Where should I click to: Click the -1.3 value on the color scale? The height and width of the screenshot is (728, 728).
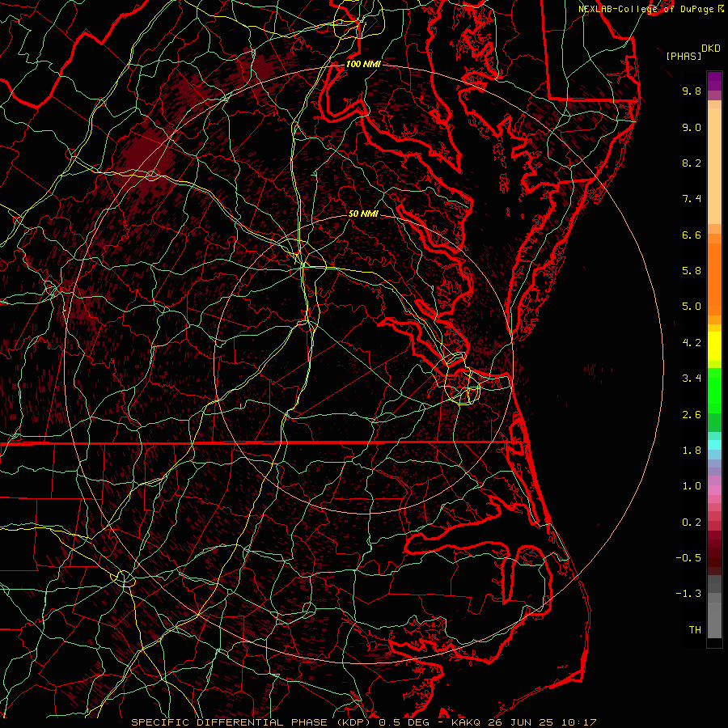click(688, 594)
